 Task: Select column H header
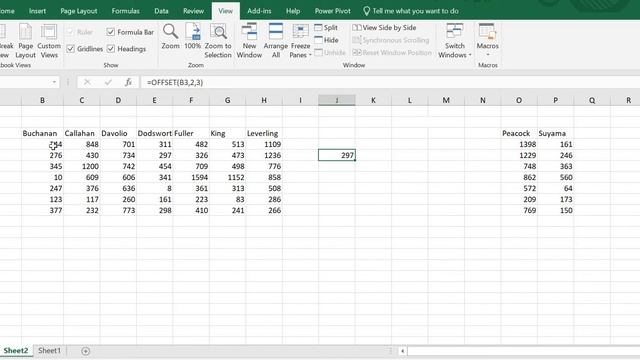click(x=264, y=100)
